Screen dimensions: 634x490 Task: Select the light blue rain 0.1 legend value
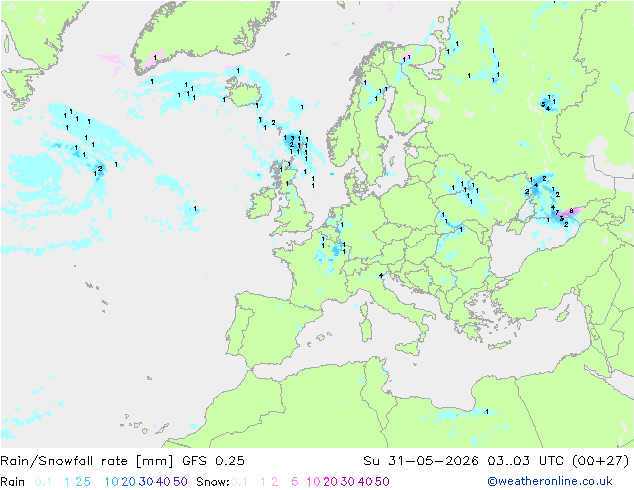[43, 482]
